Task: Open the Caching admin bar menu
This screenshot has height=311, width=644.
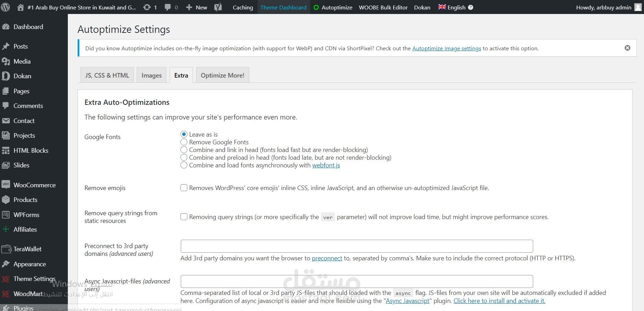Action: [243, 7]
